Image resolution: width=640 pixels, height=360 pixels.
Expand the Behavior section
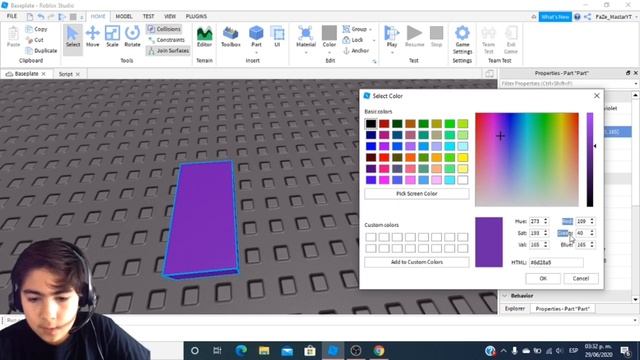coord(505,296)
